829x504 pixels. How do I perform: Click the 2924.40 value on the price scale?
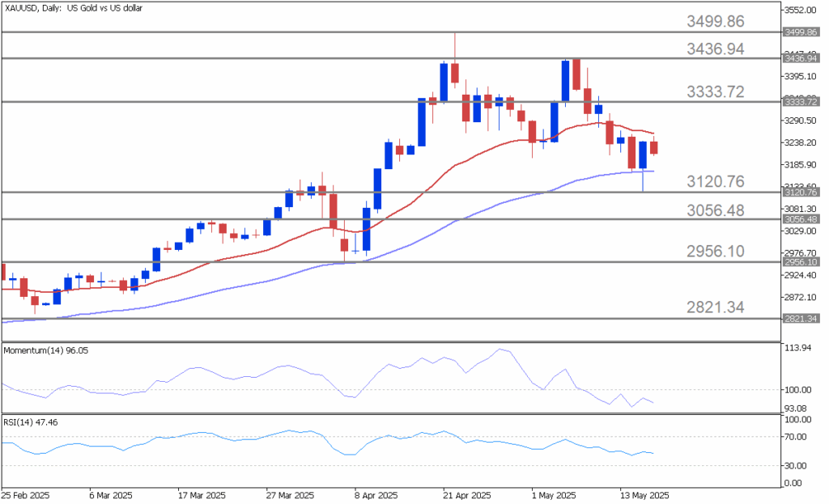point(801,275)
